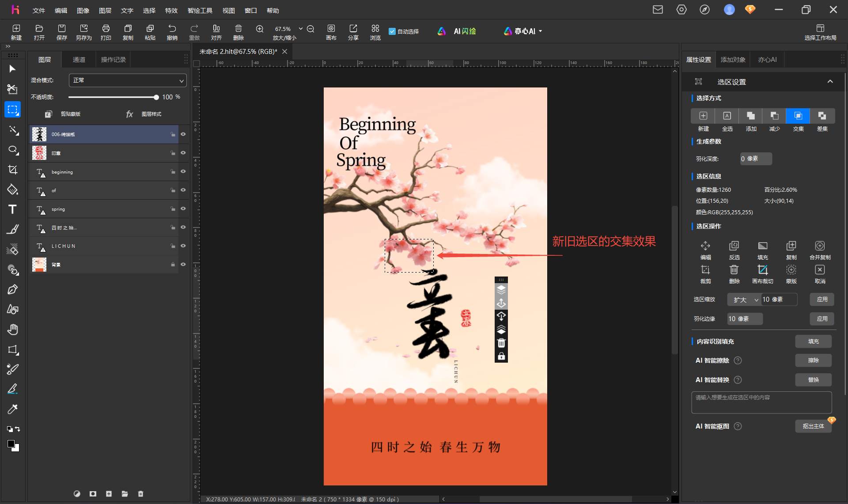Click the zoom out magnifier icon
Image resolution: width=848 pixels, height=504 pixels.
pyautogui.click(x=310, y=29)
